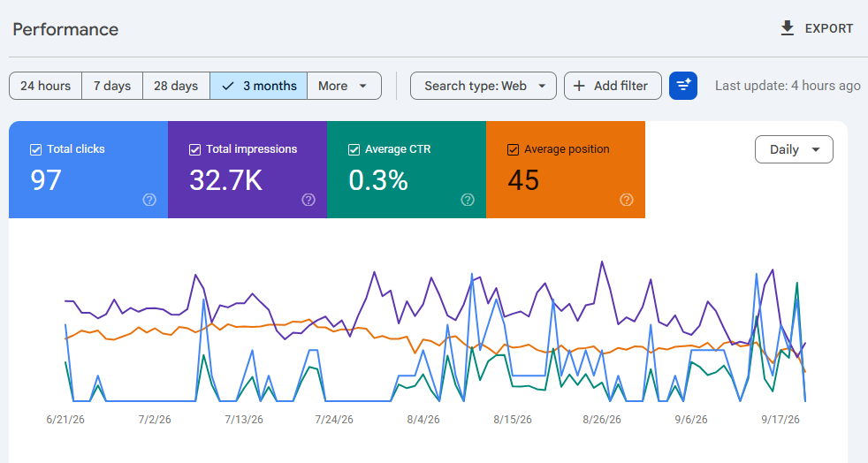Click the Export download icon
The height and width of the screenshot is (463, 868).
[788, 28]
